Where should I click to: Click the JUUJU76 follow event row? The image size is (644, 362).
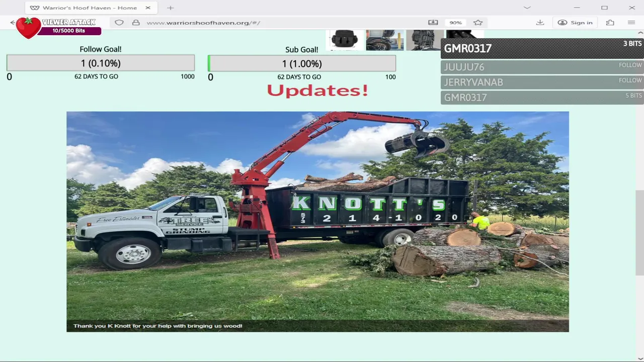[542, 67]
